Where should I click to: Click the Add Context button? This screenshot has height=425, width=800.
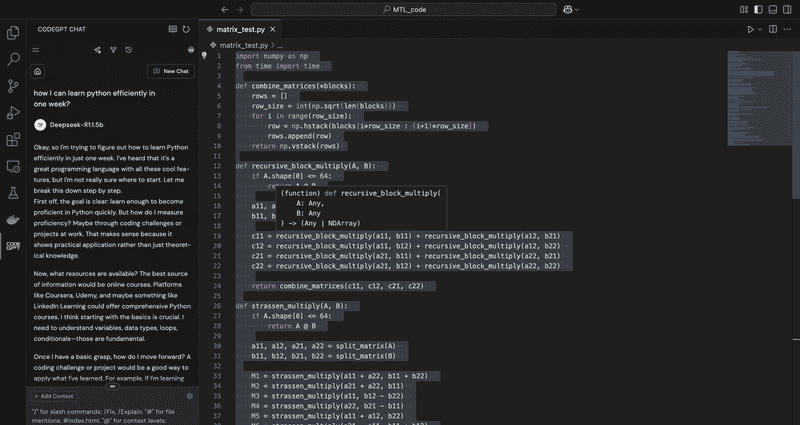click(x=56, y=396)
